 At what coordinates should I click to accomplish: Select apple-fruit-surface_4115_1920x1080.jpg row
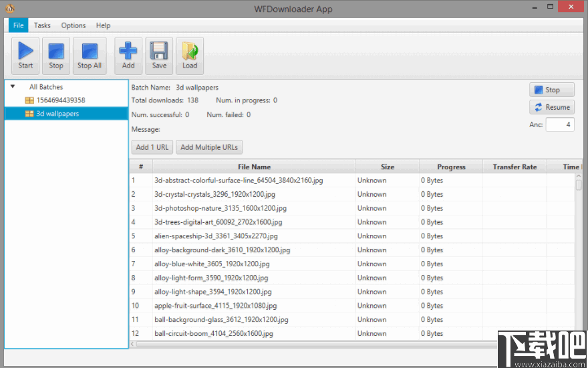pyautogui.click(x=352, y=306)
